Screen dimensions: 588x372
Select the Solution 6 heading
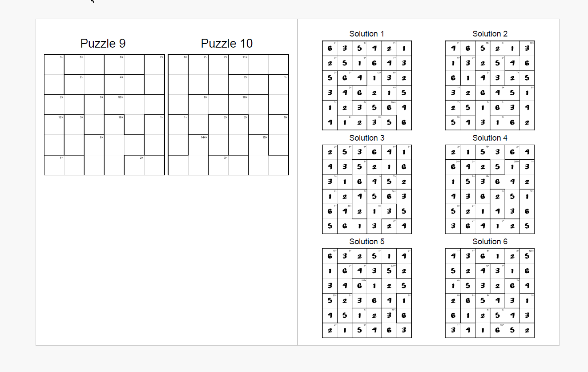[490, 242]
